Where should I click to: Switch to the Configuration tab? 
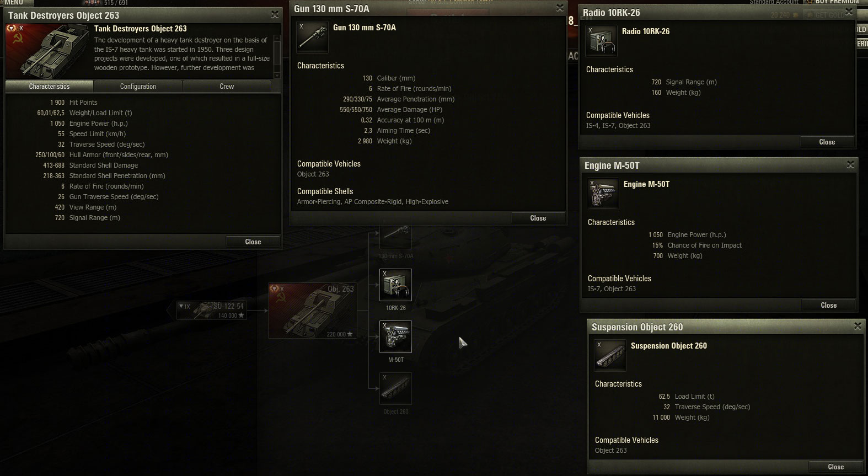click(138, 87)
